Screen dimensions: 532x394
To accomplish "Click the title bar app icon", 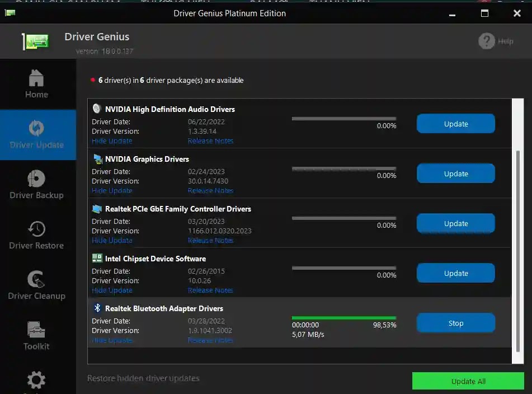I will coord(10,13).
